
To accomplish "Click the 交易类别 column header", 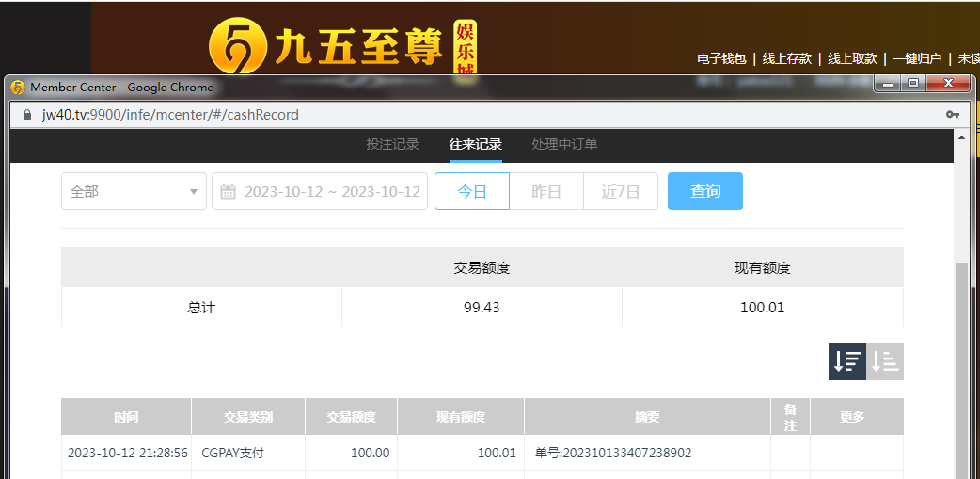I will coord(248,417).
